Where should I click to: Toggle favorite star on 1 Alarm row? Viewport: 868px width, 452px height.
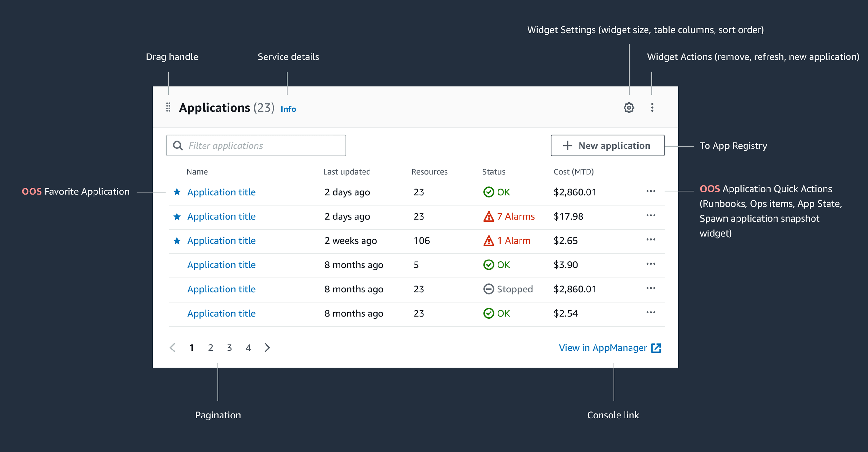tap(177, 241)
